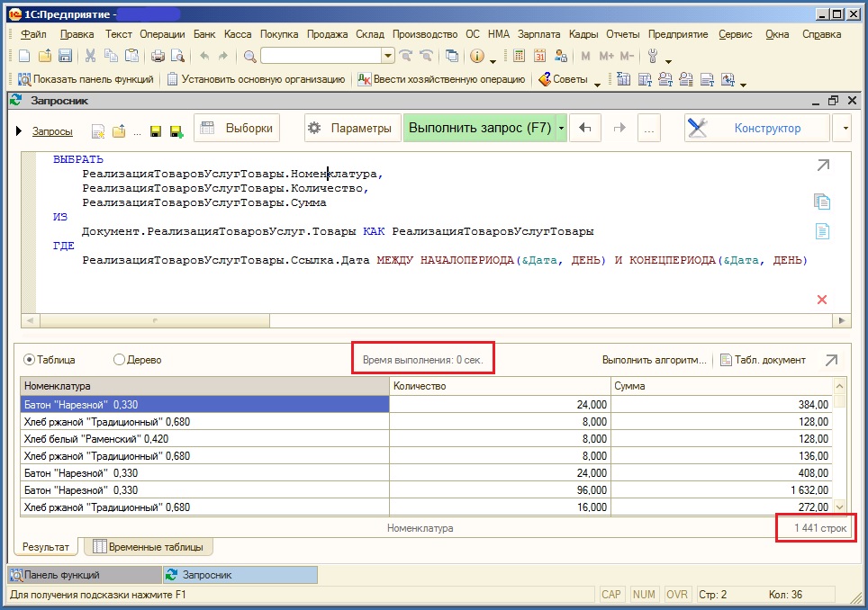This screenshot has width=868, height=610.
Task: Select the Дерево radio button
Action: (x=119, y=360)
